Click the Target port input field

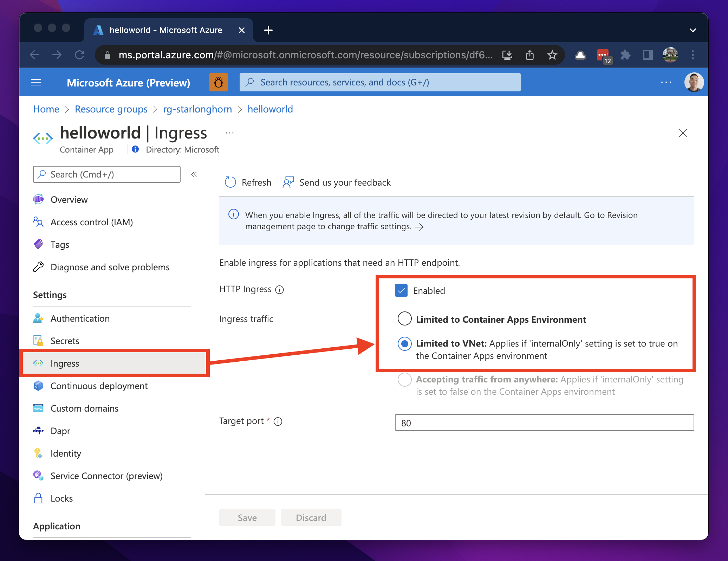(544, 423)
